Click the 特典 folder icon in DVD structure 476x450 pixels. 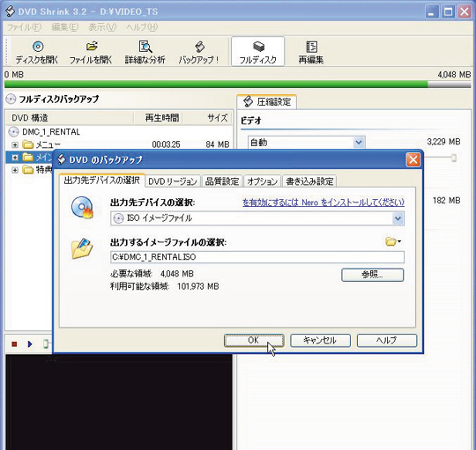28,169
